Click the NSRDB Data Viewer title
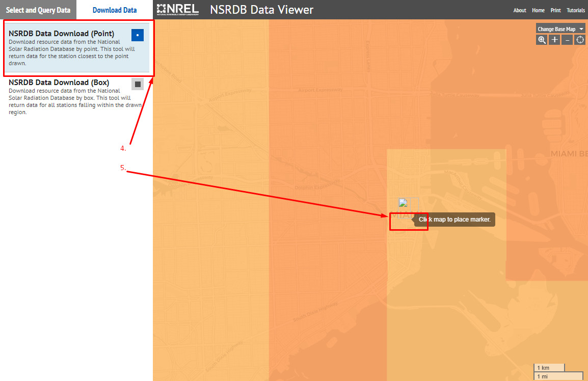This screenshot has width=588, height=381. [x=261, y=10]
